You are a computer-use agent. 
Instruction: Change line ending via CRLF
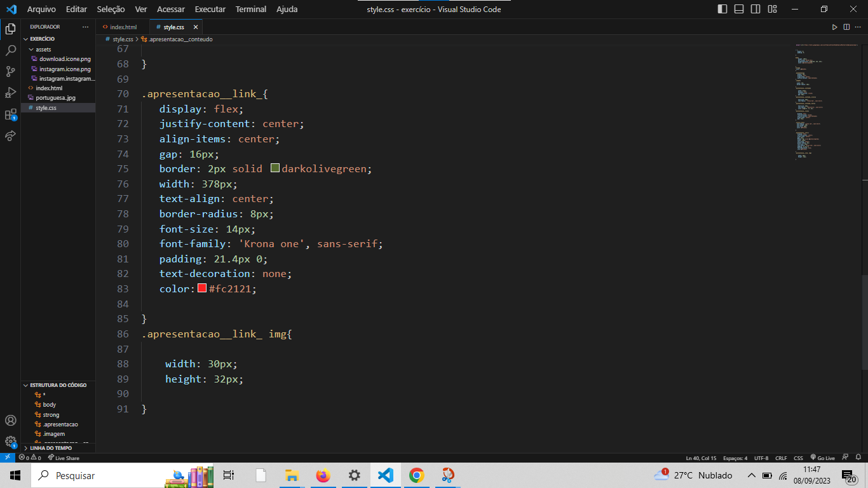tap(781, 457)
